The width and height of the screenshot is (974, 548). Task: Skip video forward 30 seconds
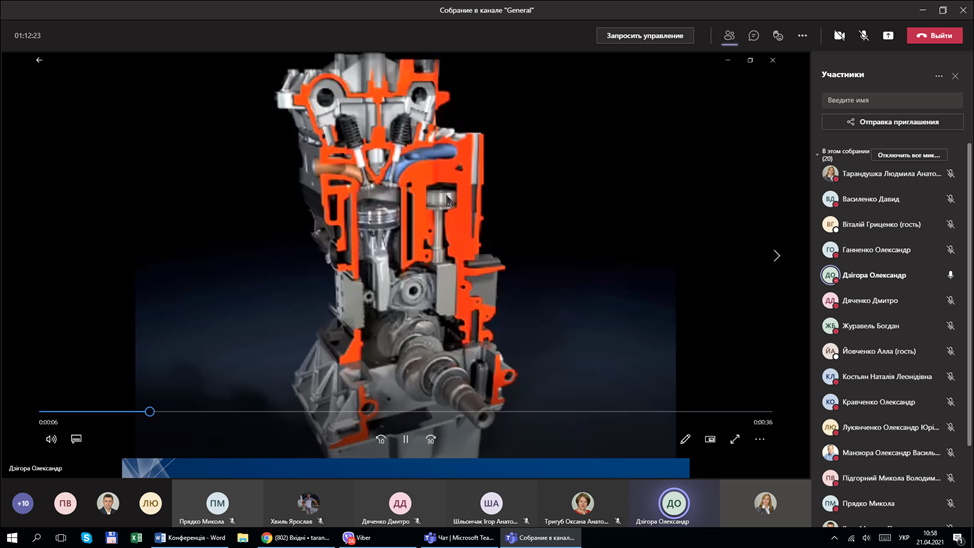[430, 439]
